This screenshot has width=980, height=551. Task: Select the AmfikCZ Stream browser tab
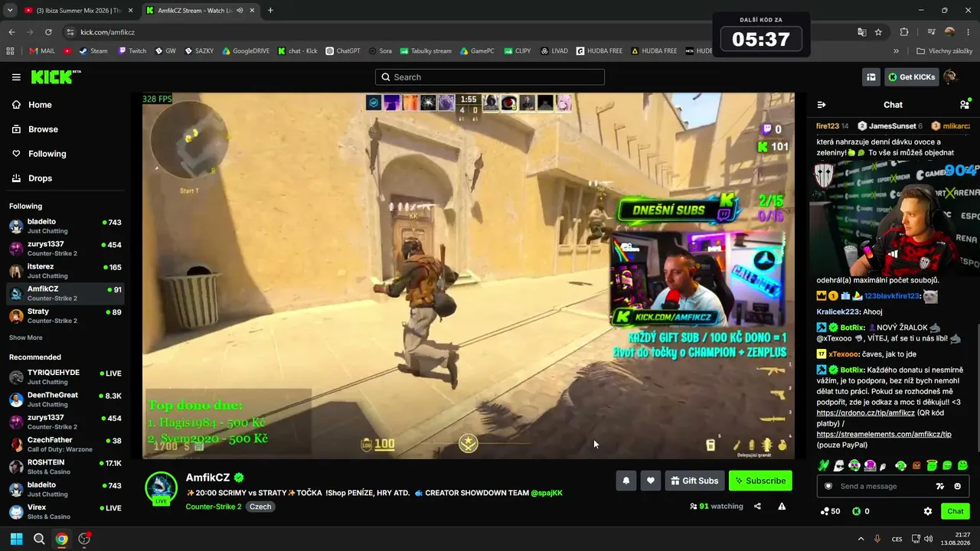click(201, 11)
